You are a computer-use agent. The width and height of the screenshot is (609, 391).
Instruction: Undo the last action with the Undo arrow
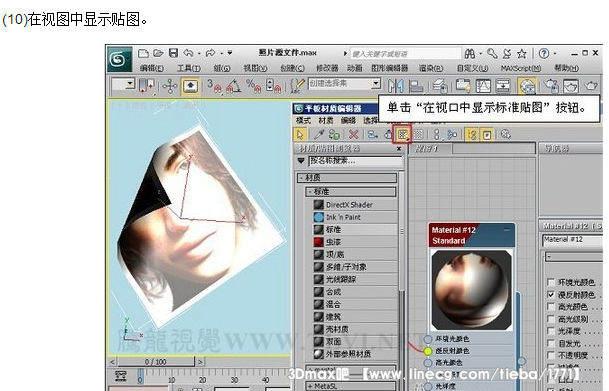pos(188,53)
